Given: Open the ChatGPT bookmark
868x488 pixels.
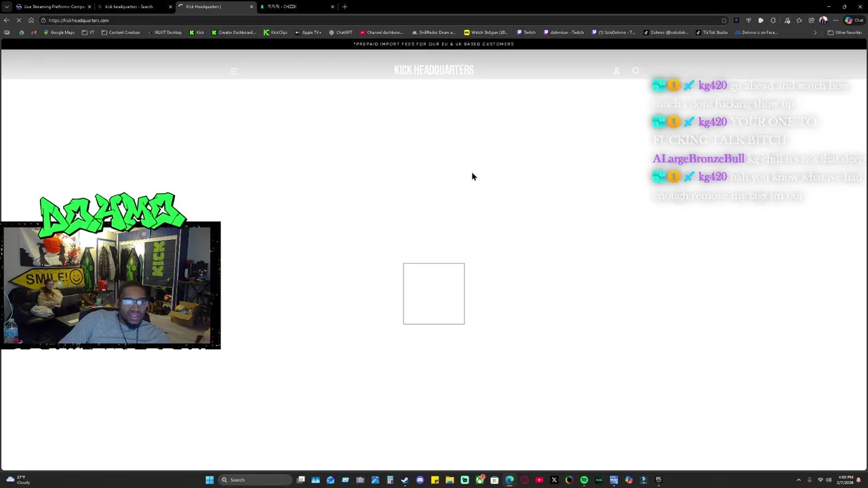Looking at the screenshot, I should tap(340, 33).
